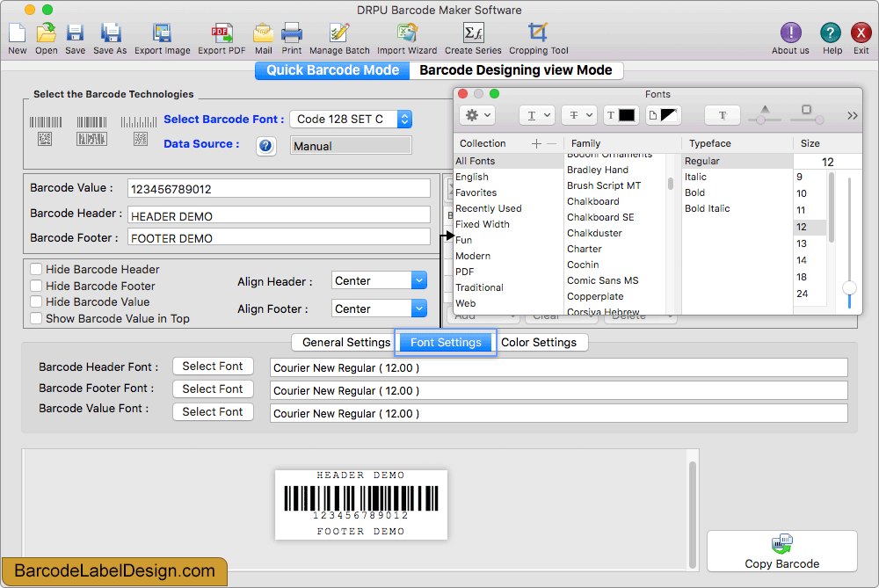Click the text color swatch in Fonts panel

pos(621,115)
